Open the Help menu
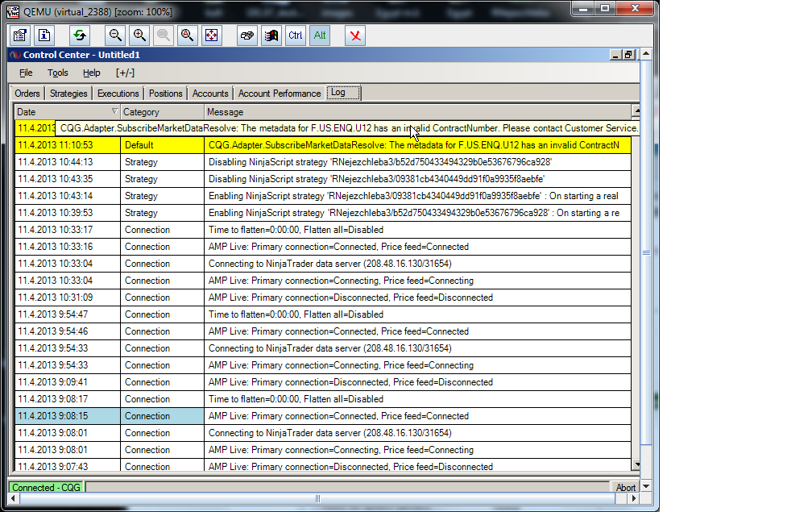 click(x=92, y=73)
